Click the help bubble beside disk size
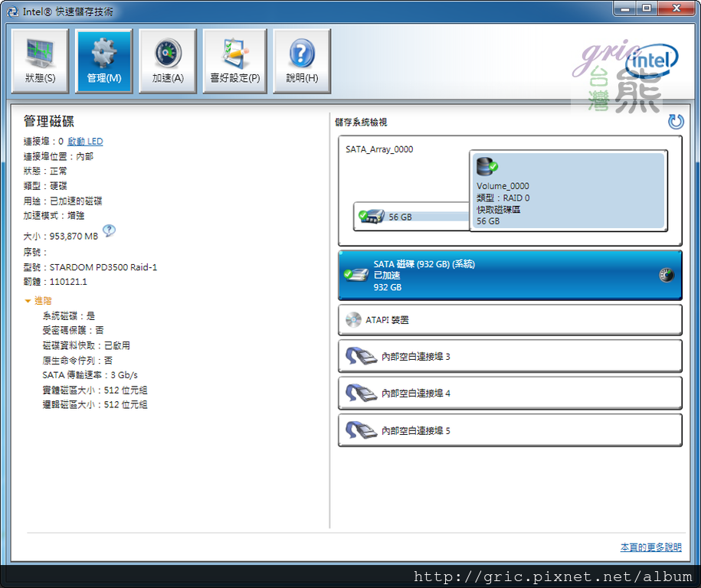This screenshot has height=588, width=701. point(109,230)
